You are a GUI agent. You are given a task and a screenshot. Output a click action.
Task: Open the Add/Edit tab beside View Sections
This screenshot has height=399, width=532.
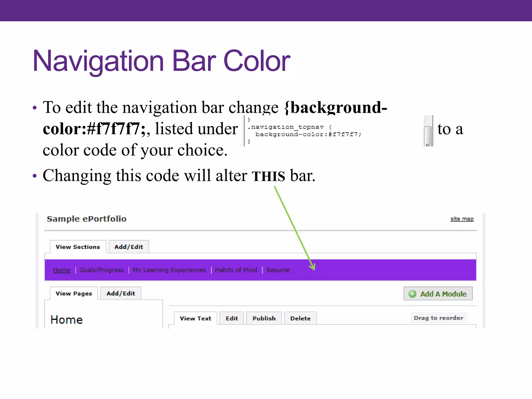pos(129,247)
